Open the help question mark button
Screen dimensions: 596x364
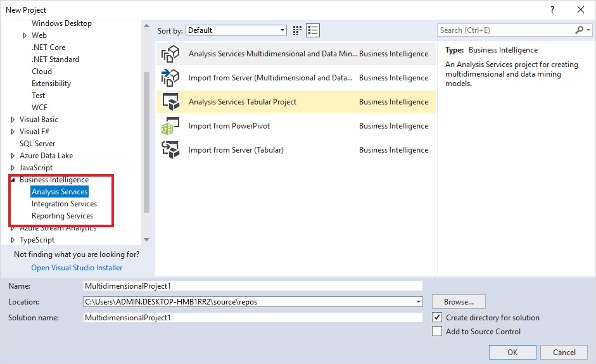pyautogui.click(x=552, y=10)
